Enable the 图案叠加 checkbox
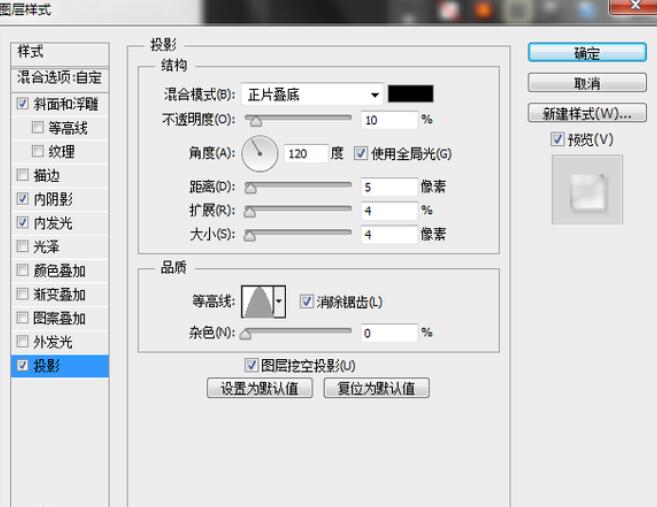Viewport: 657px width, 507px height. pyautogui.click(x=23, y=318)
